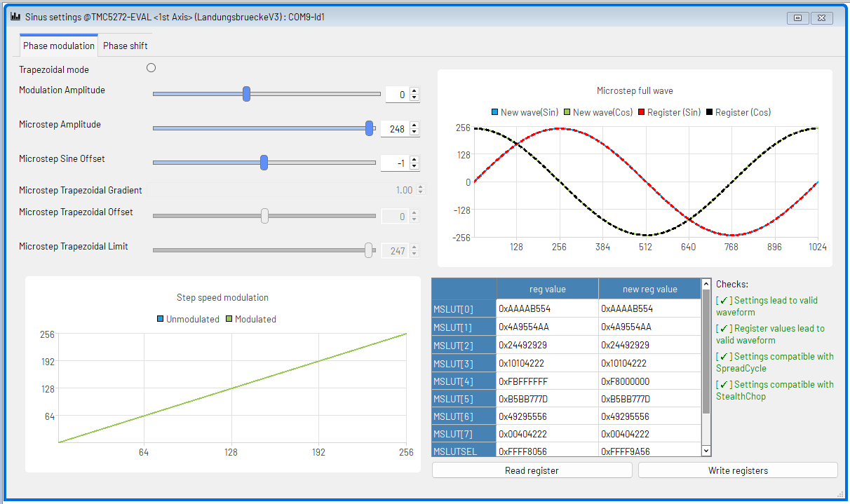The image size is (850, 504).
Task: Click the Microstep Trapezoidal Offset slider handle
Action: 264,216
